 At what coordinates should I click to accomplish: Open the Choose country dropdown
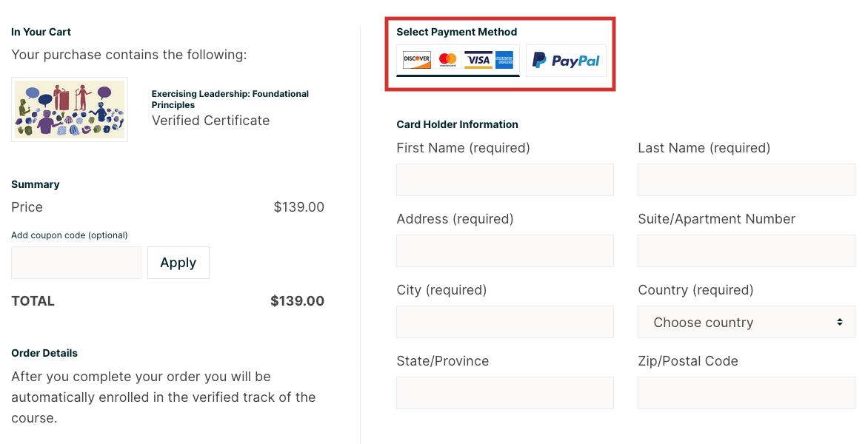click(x=746, y=323)
